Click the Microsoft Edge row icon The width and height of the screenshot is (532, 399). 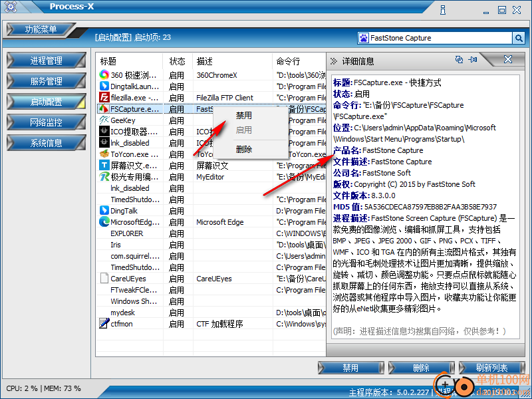[x=104, y=222]
